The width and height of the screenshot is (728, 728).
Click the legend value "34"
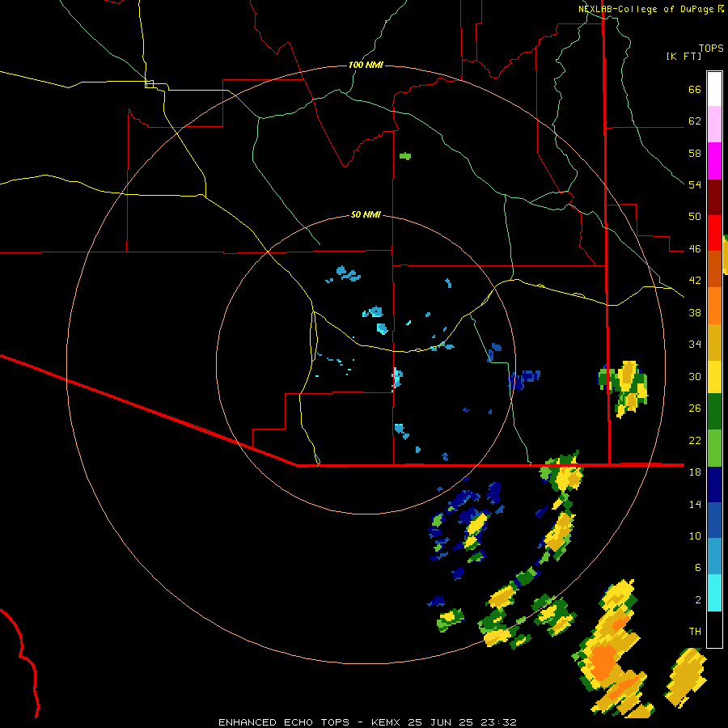(695, 344)
